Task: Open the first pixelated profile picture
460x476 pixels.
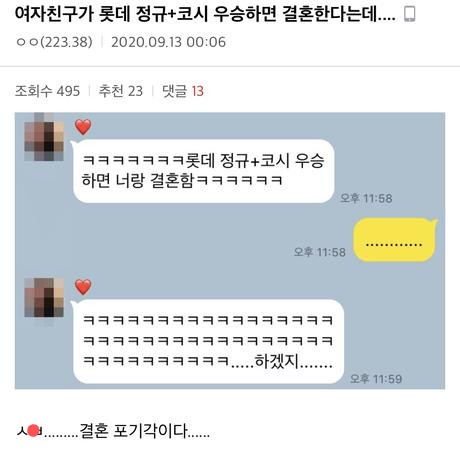Action: (44, 137)
